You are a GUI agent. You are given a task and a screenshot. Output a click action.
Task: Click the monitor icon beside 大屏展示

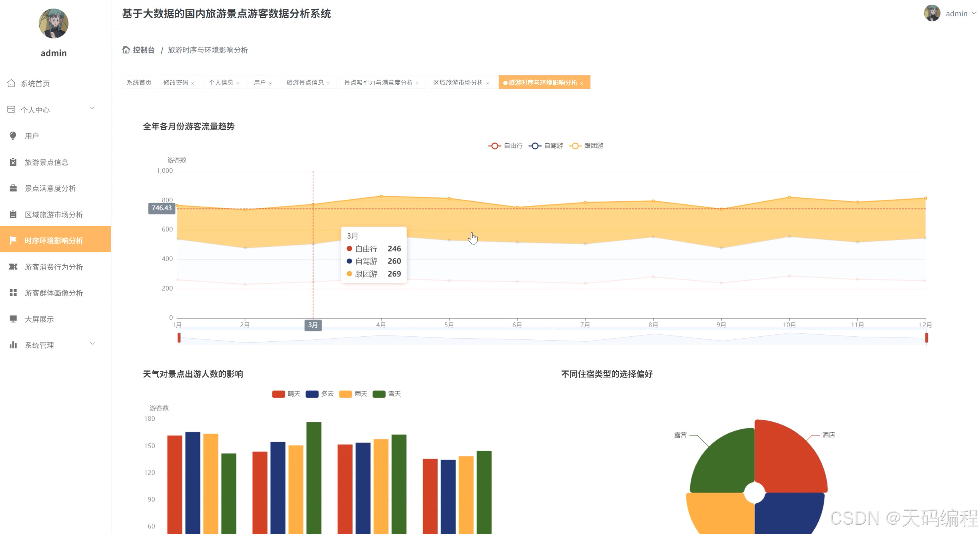pyautogui.click(x=13, y=319)
